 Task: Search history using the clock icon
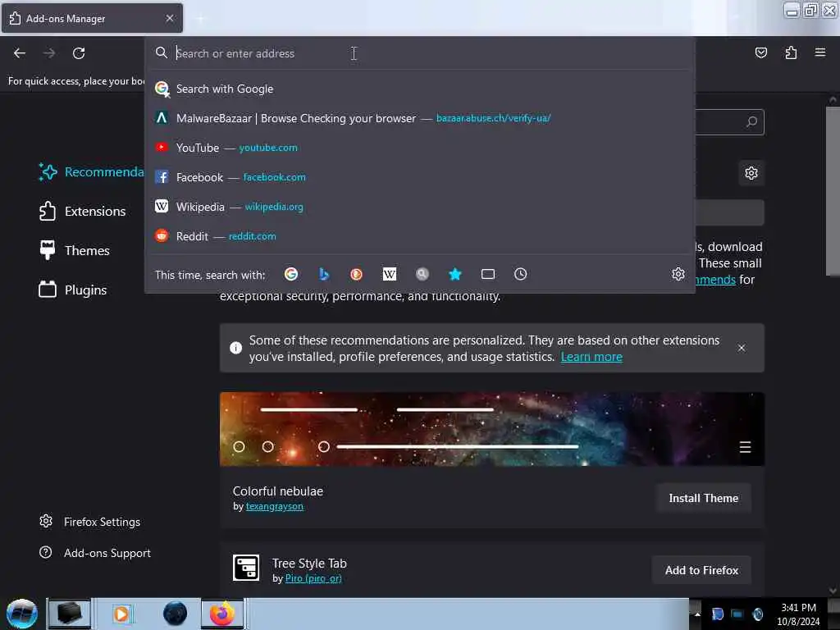pos(520,274)
